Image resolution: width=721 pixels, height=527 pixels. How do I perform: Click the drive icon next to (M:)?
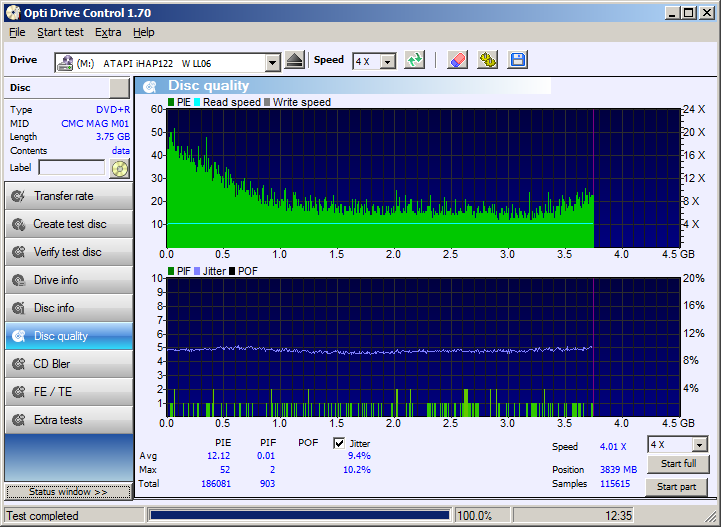pyautogui.click(x=65, y=63)
